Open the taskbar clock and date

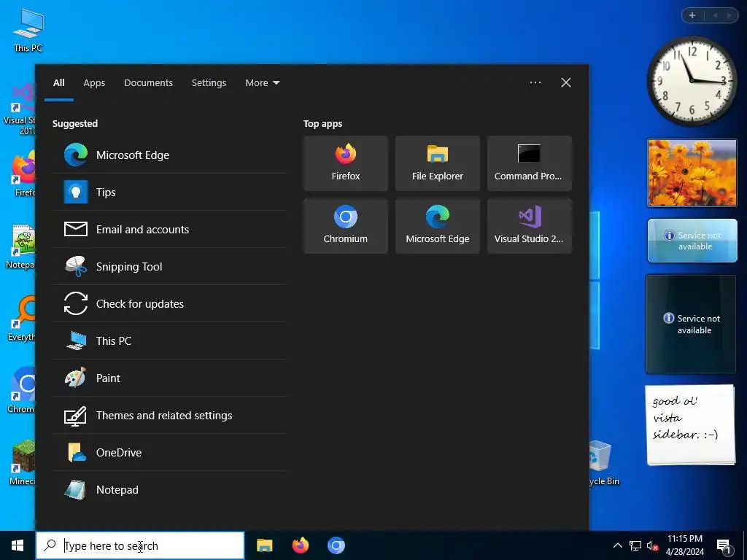pos(684,545)
